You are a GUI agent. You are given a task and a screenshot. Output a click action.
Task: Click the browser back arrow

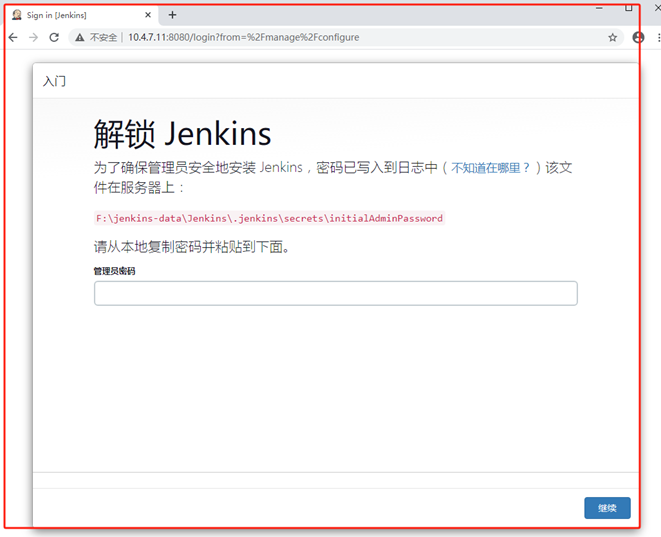tap(13, 38)
